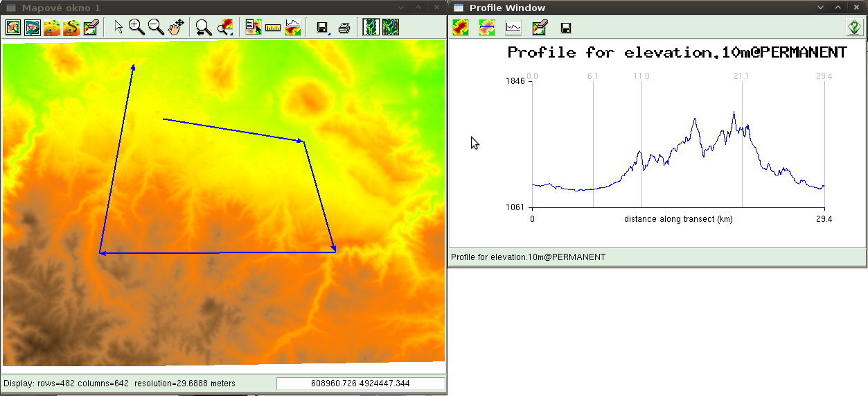Open the profile tool in map toolbar
The height and width of the screenshot is (396, 868).
pos(293,27)
